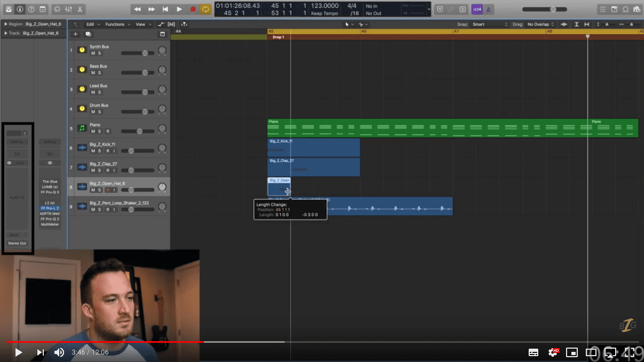
Task: Toggle the Catch Playhead button
Action: click(184, 24)
